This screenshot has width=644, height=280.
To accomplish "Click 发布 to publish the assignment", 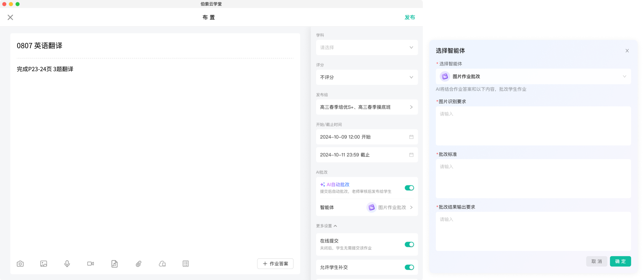I will (x=410, y=17).
